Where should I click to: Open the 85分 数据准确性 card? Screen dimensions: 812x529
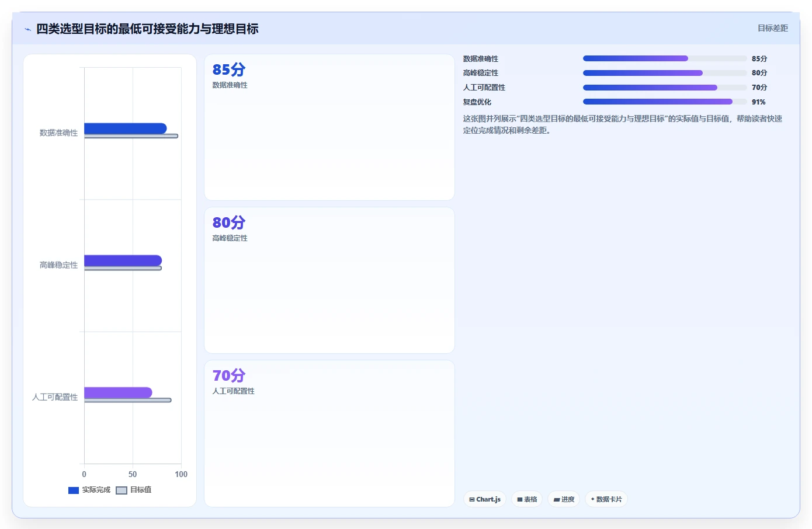[x=329, y=127]
